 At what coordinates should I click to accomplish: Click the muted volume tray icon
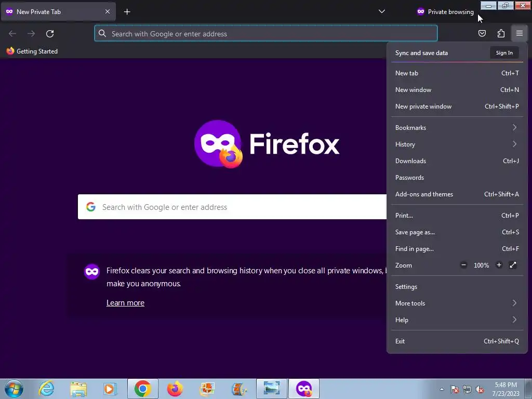click(480, 390)
